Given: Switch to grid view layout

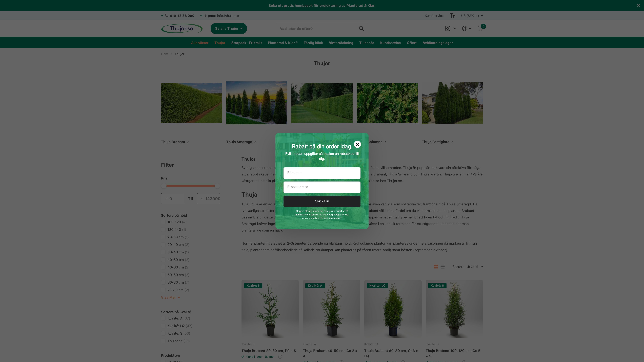Looking at the screenshot, I should tap(436, 267).
